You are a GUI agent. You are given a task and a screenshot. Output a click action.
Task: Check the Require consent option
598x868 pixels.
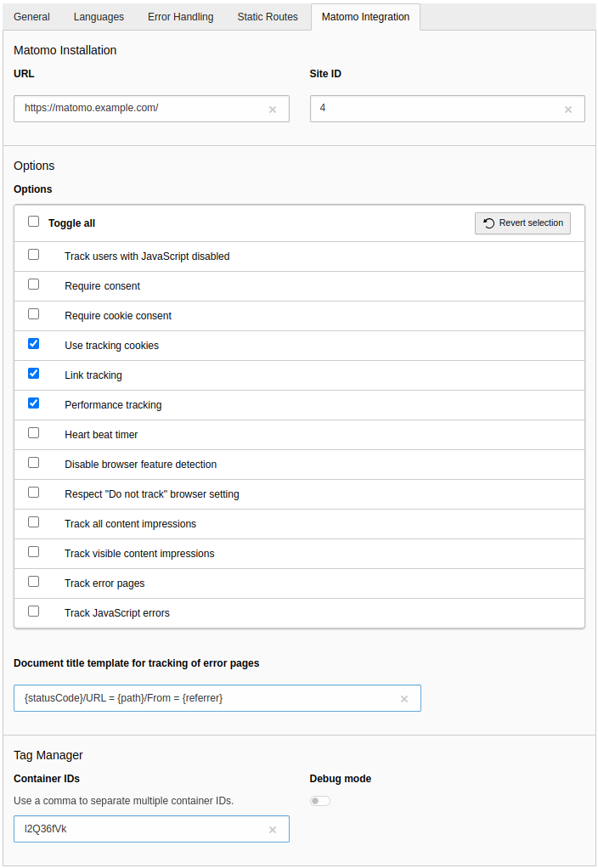tap(34, 285)
